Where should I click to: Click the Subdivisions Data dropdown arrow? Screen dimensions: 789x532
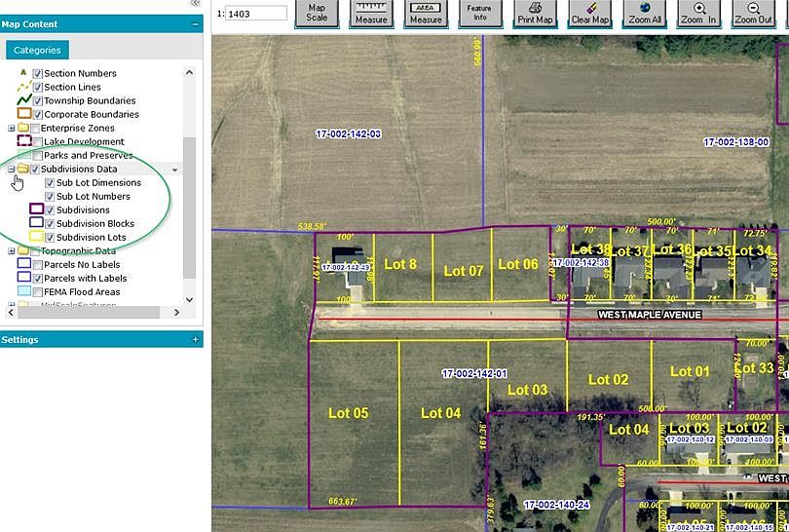click(x=174, y=170)
